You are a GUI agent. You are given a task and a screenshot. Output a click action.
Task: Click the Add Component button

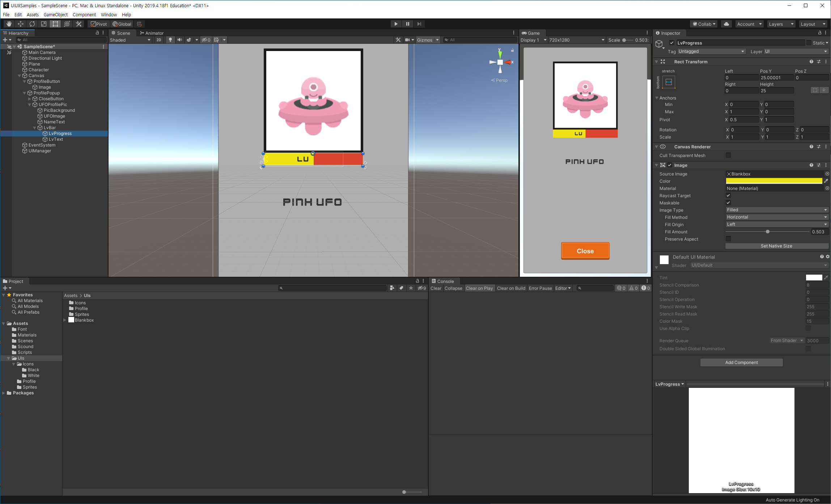pyautogui.click(x=741, y=363)
